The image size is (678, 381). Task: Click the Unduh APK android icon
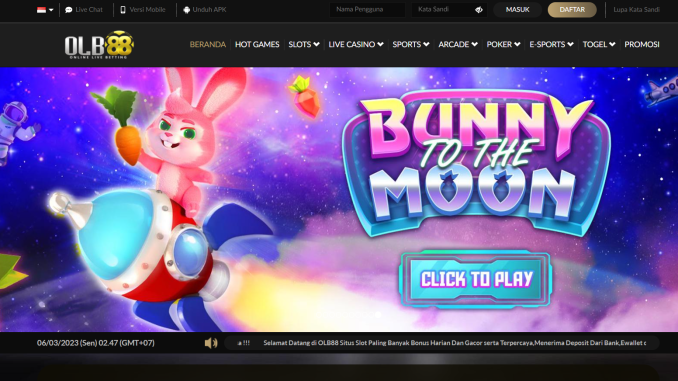tap(186, 10)
